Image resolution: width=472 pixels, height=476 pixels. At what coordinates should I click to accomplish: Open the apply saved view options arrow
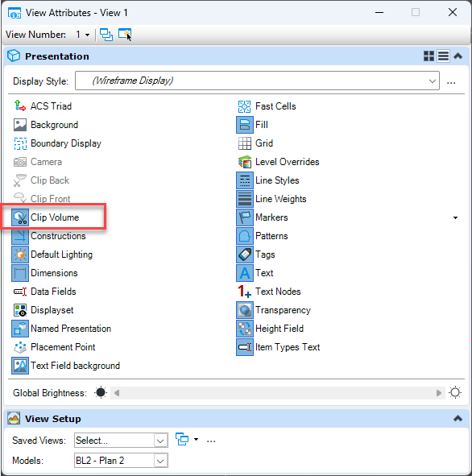point(196,439)
